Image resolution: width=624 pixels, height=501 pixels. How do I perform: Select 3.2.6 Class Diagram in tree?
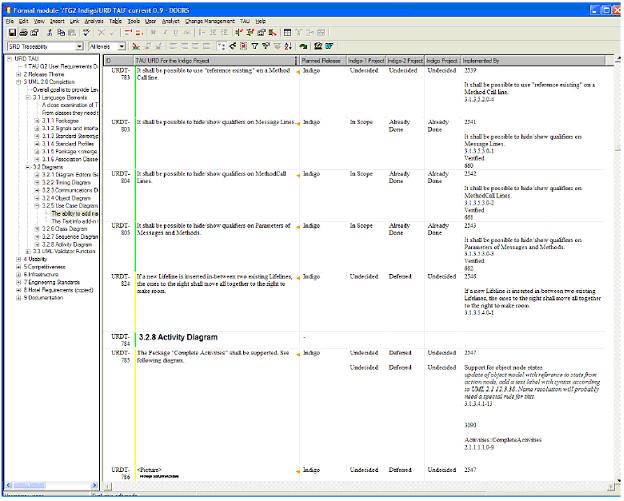coord(64,229)
